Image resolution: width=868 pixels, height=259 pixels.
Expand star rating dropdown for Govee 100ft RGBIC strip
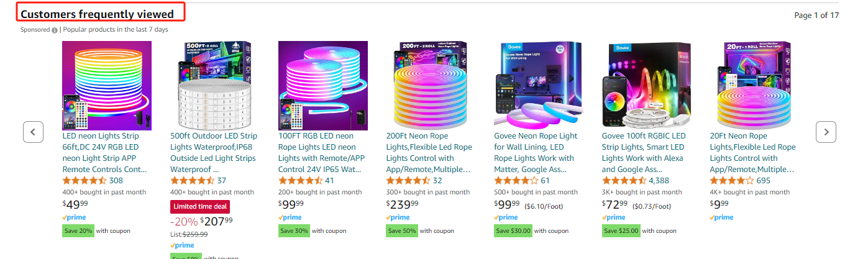(624, 181)
